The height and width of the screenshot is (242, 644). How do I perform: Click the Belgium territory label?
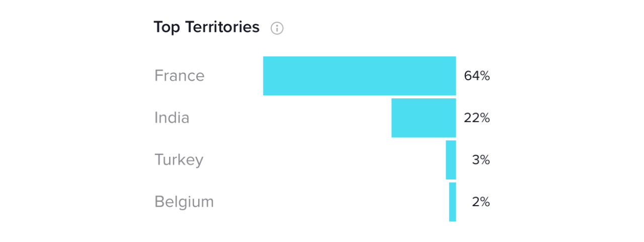pyautogui.click(x=184, y=202)
